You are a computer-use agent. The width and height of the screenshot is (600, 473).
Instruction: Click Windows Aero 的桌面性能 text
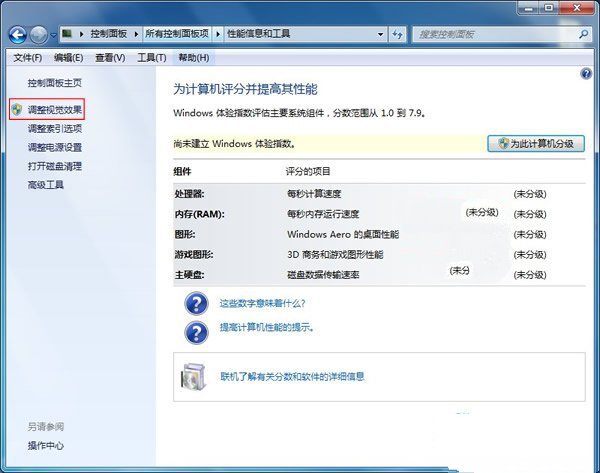pos(343,234)
